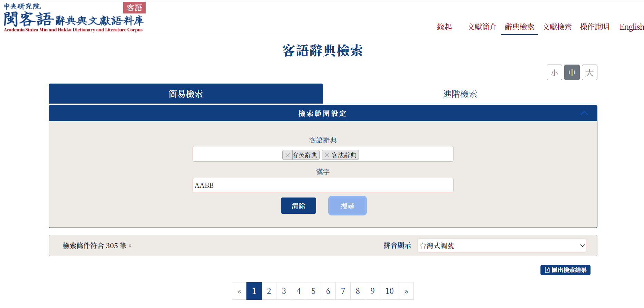Screen dimensions: 644x308
Task: Click the 漢字 input field containing AABB
Action: coord(323,185)
